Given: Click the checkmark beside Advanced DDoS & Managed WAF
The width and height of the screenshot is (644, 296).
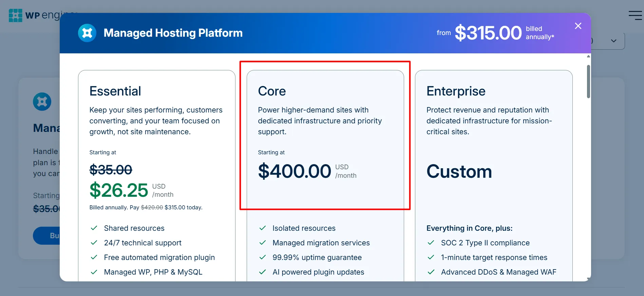Looking at the screenshot, I should pos(431,272).
